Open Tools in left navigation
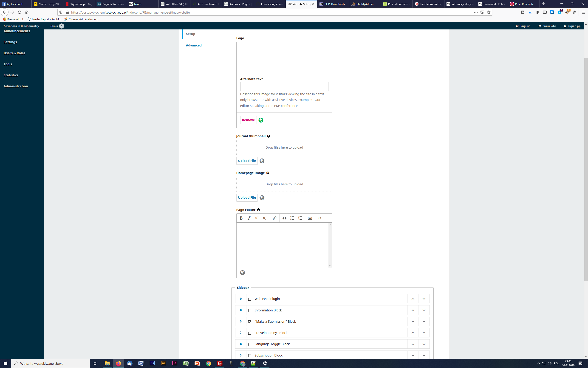This screenshot has width=588, height=368. pyautogui.click(x=8, y=64)
